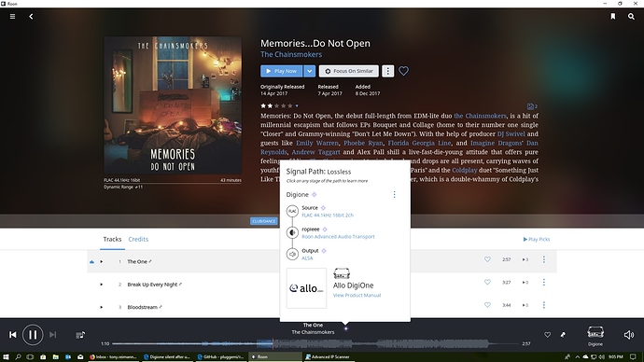644x362 pixels.
Task: Open Digione signal path three-dot menu
Action: (394, 194)
